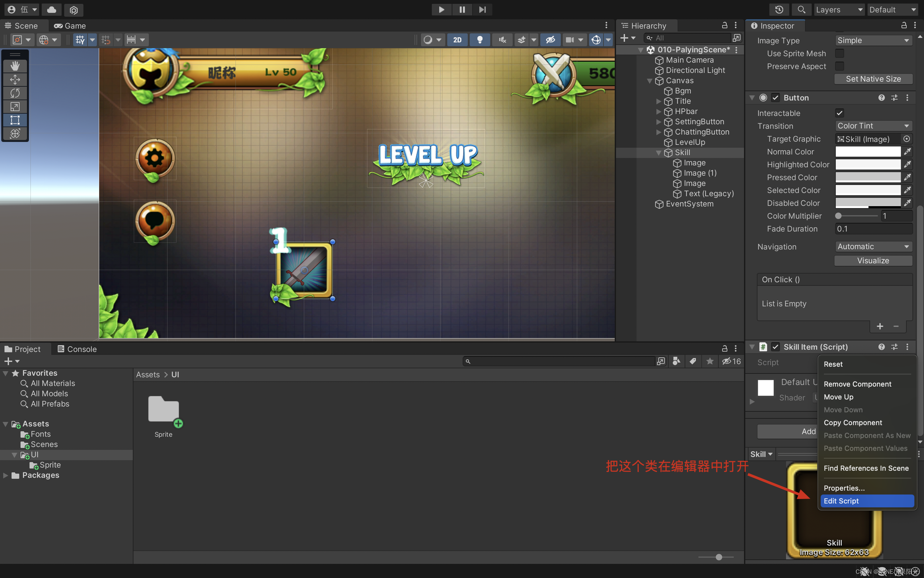Select the Hand view tool
Screen dimensions: 924x578
[15, 66]
